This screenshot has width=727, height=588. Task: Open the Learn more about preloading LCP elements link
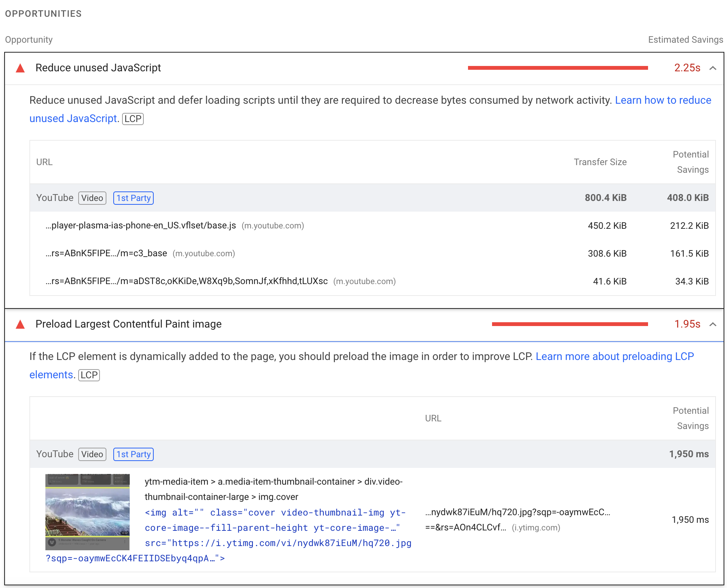[615, 356]
